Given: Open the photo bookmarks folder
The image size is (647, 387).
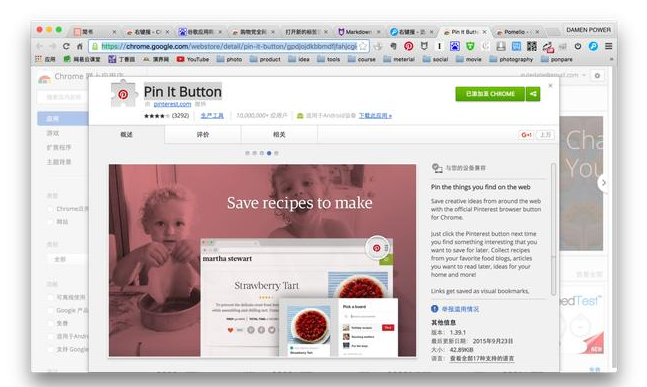Looking at the screenshot, I should click(229, 59).
